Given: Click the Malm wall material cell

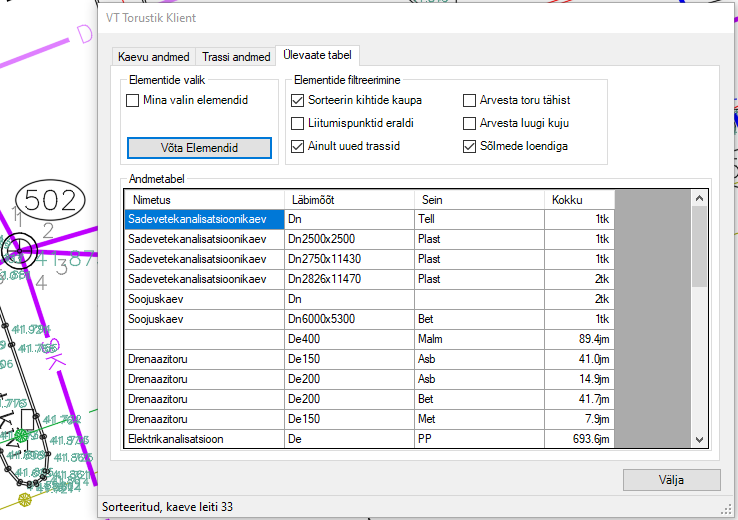Looking at the screenshot, I should click(479, 339).
